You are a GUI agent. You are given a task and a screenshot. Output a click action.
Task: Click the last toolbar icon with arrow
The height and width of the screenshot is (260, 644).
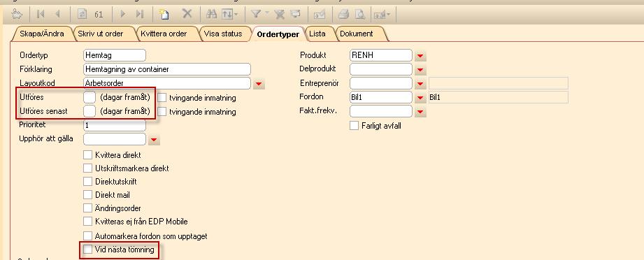[x=382, y=15]
